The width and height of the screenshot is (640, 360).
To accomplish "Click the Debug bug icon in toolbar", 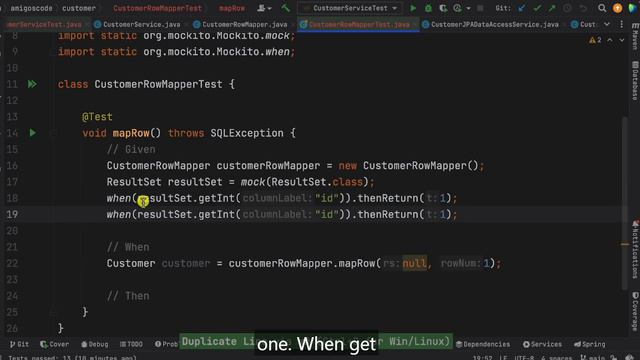I will pyautogui.click(x=428, y=8).
